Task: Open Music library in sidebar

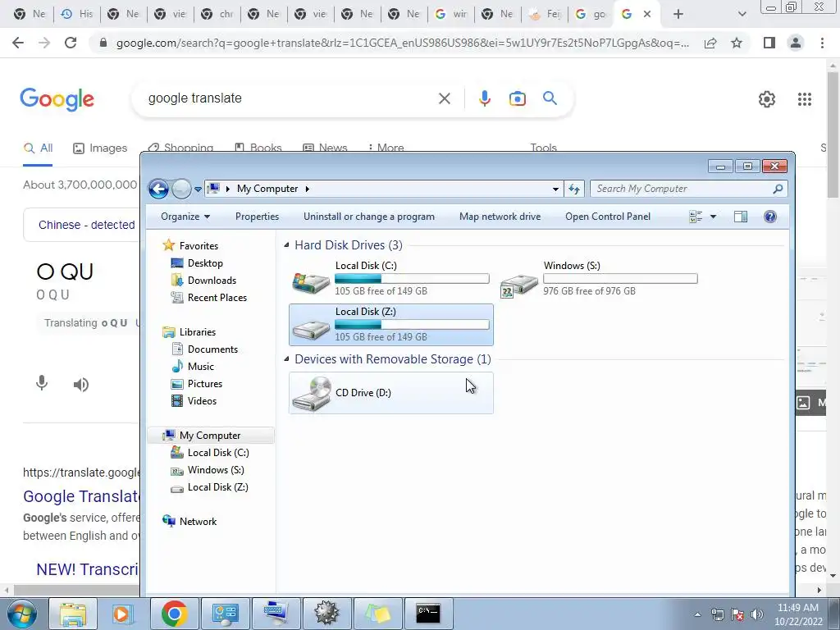Action: [x=200, y=367]
